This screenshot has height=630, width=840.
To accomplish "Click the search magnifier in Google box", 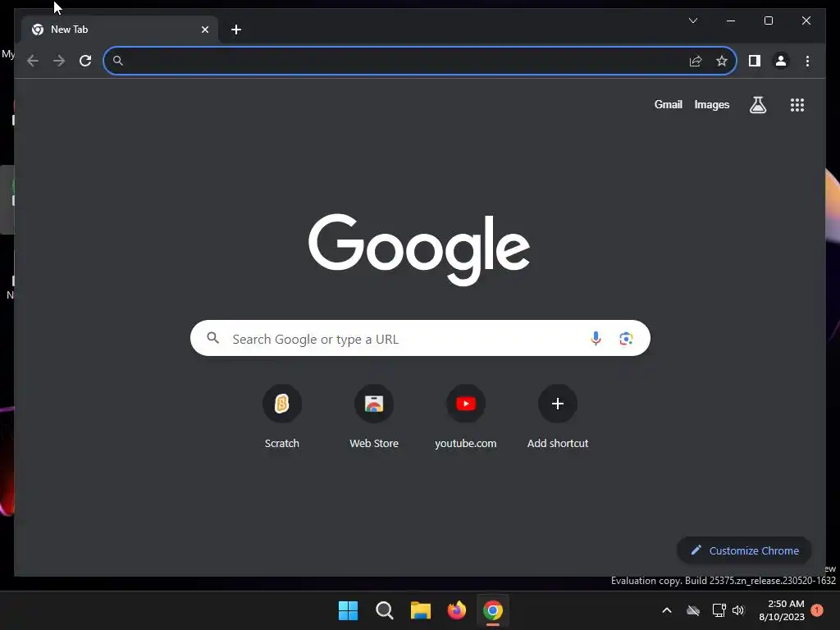I will coord(213,338).
